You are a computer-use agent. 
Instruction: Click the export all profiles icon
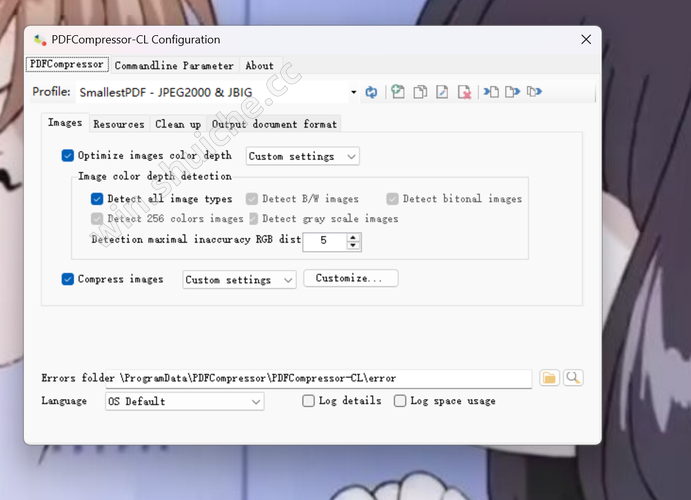point(534,92)
